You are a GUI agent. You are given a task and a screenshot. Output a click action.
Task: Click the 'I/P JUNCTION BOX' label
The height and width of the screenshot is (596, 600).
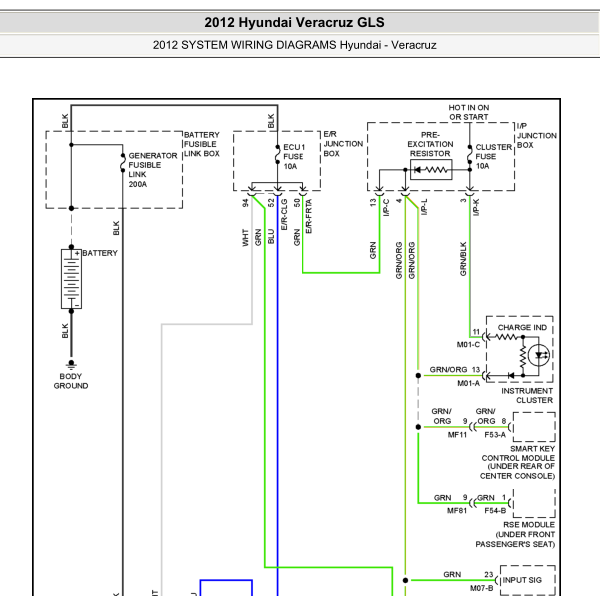tap(536, 135)
